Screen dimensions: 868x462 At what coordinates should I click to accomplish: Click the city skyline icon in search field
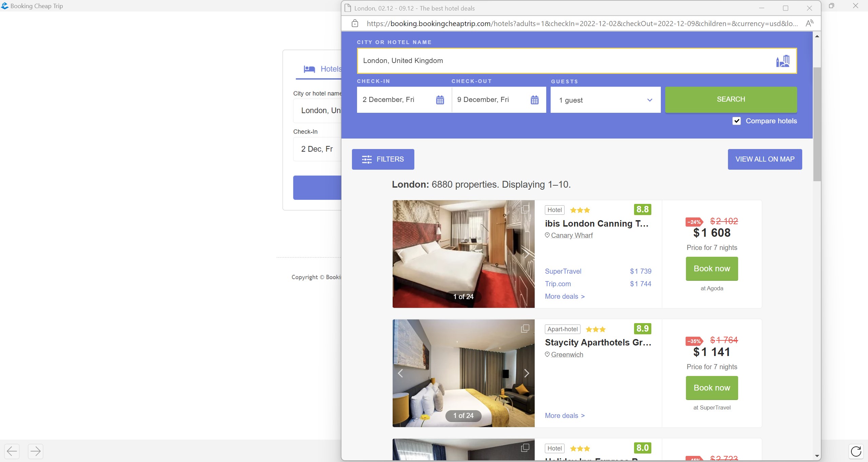(x=783, y=61)
